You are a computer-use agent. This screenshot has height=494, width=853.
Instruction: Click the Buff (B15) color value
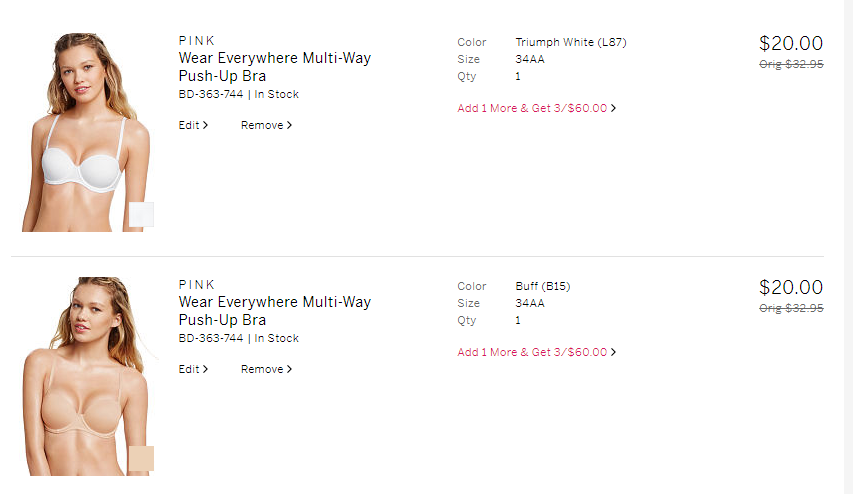[543, 286]
